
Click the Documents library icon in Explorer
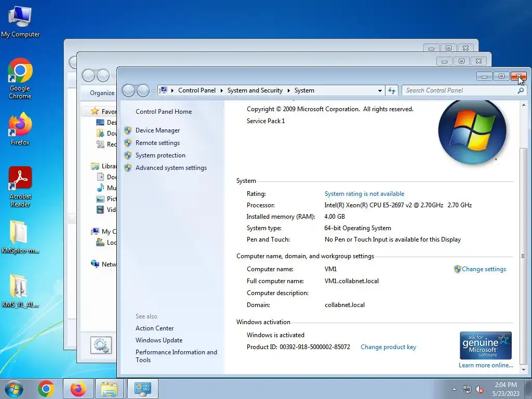click(x=100, y=177)
